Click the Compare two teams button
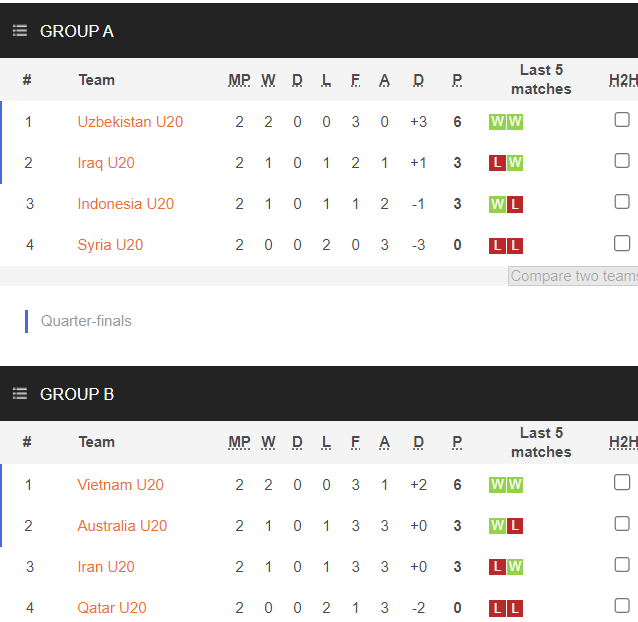Screen dimensions: 638x622 [573, 276]
